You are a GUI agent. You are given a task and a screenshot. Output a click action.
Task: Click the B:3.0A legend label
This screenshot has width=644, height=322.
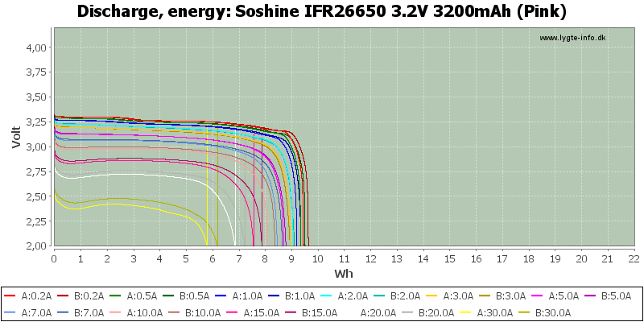[511, 295]
